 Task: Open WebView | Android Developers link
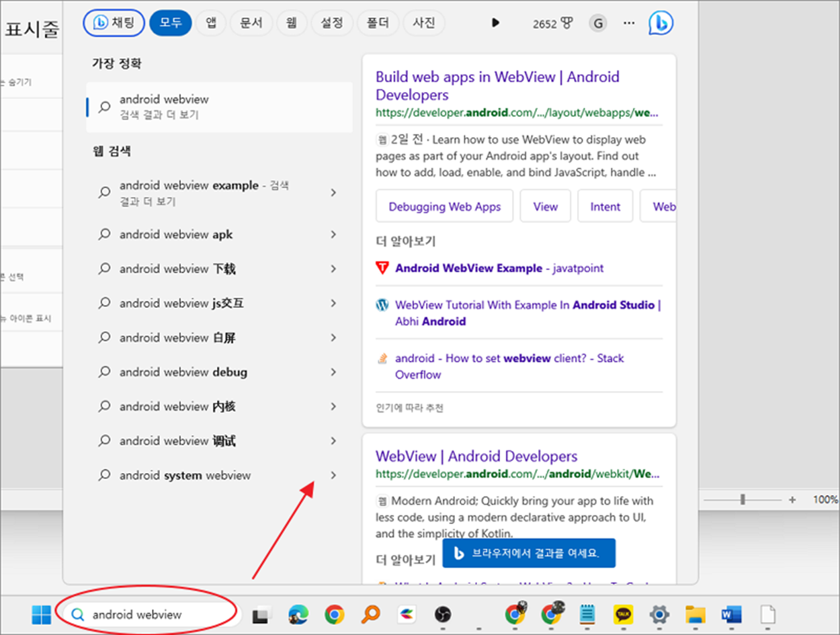(x=476, y=456)
